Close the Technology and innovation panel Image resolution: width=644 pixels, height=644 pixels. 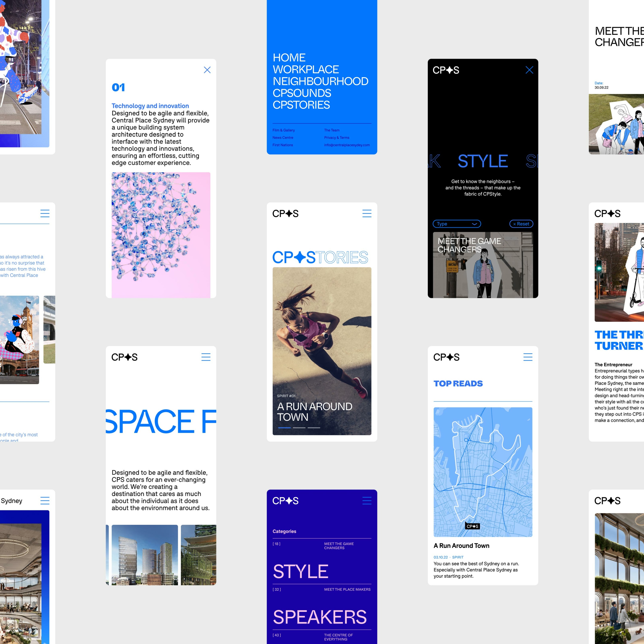(x=207, y=70)
